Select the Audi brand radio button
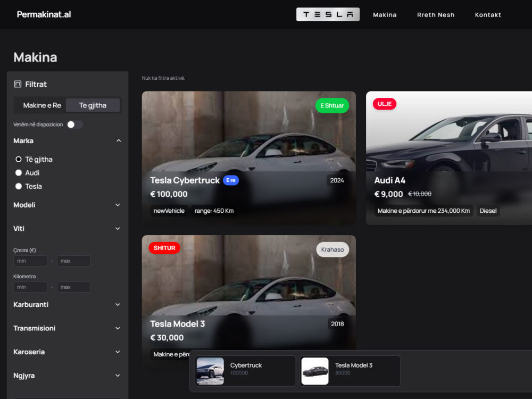Screen dimensions: 532x399 [x=18, y=173]
